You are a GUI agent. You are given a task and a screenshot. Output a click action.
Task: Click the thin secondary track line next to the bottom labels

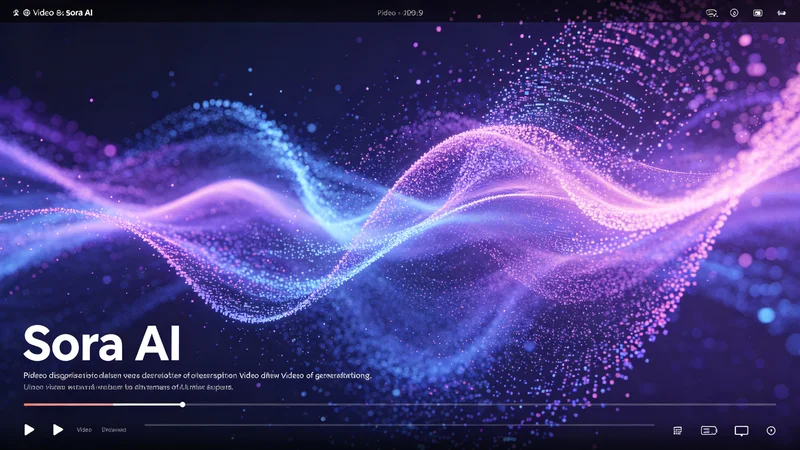(x=399, y=424)
